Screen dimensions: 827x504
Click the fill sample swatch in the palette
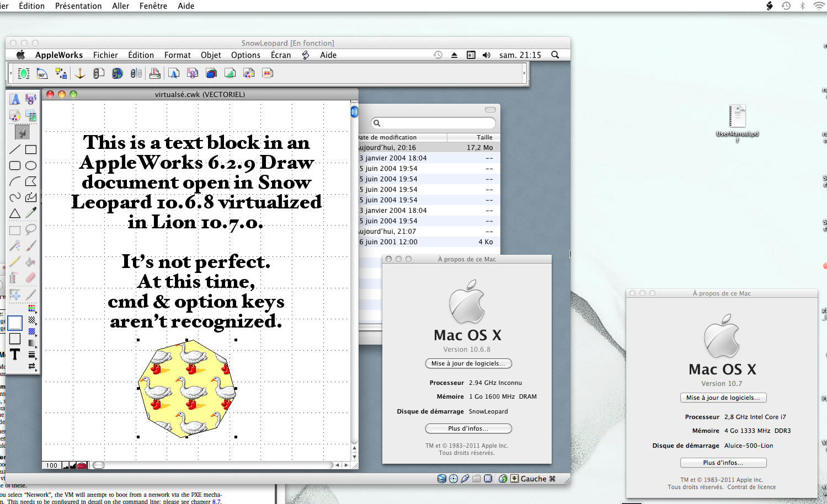click(x=15, y=323)
